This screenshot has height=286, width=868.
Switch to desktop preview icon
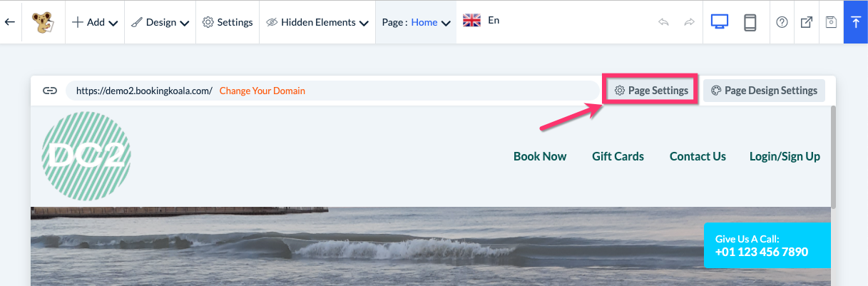click(x=719, y=22)
